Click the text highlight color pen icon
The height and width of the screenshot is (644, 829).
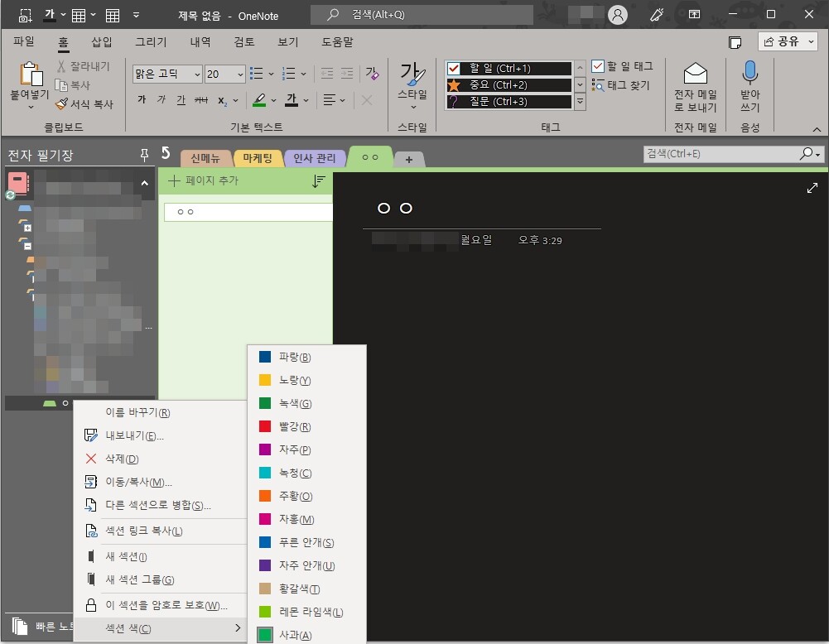[x=259, y=99]
